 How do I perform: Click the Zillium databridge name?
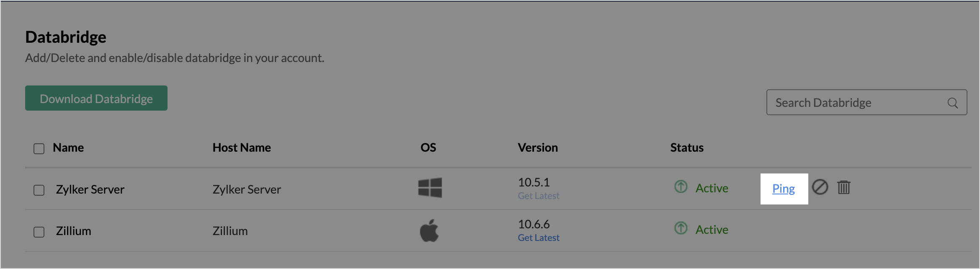(x=73, y=231)
